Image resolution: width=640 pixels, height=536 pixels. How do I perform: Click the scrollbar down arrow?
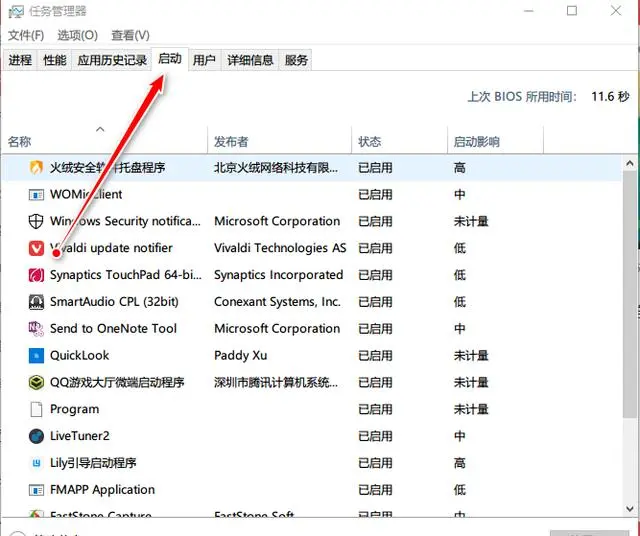pyautogui.click(x=630, y=509)
